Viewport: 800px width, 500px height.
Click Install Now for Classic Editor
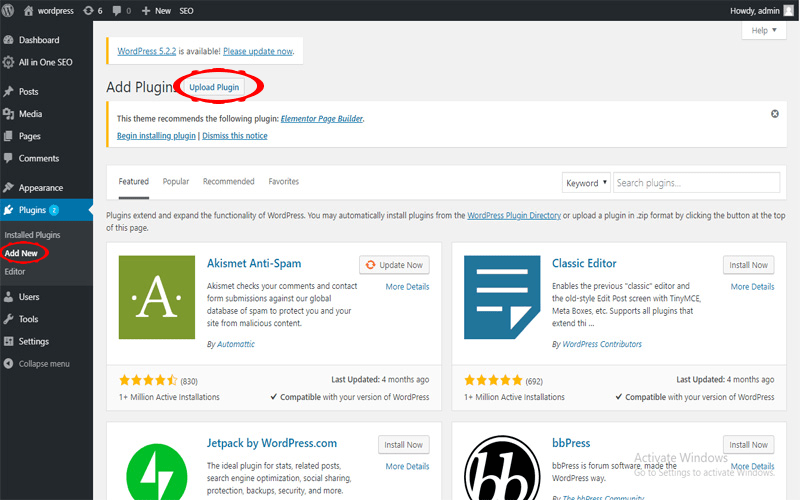(748, 265)
